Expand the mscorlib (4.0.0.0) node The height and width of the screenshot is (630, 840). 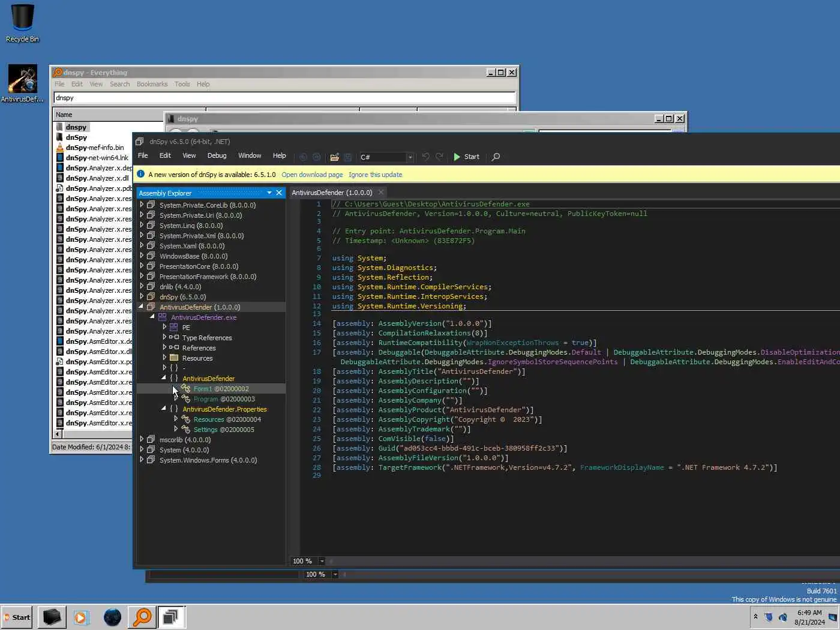click(x=142, y=439)
